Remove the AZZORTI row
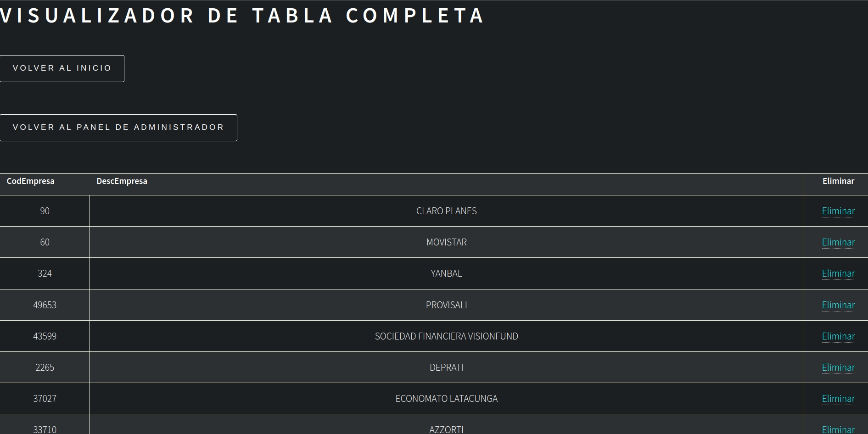 point(838,429)
